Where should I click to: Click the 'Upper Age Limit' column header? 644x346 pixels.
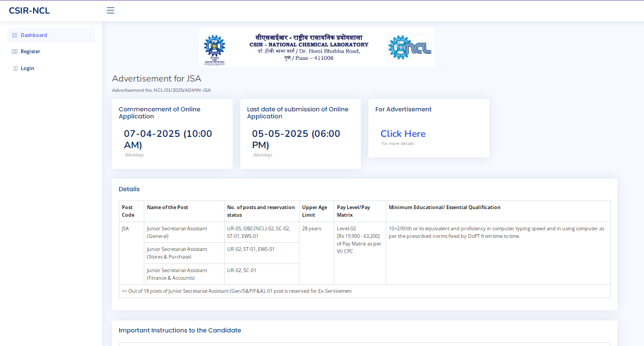[315, 211]
